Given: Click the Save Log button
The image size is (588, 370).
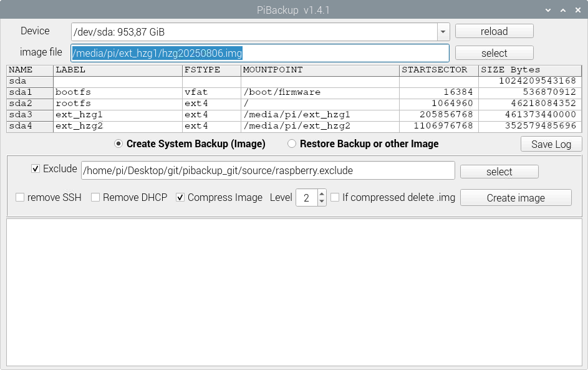Looking at the screenshot, I should coord(551,144).
